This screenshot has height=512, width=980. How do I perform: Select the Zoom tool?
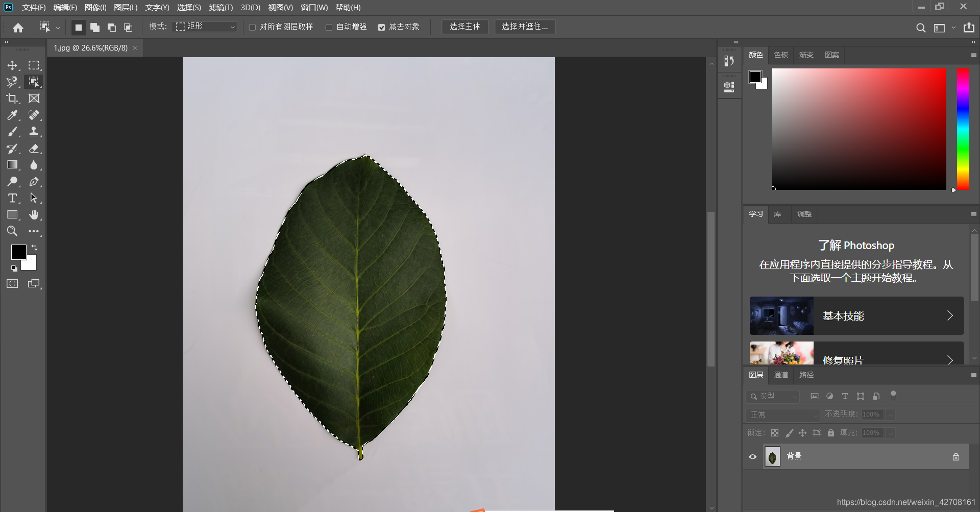tap(12, 231)
